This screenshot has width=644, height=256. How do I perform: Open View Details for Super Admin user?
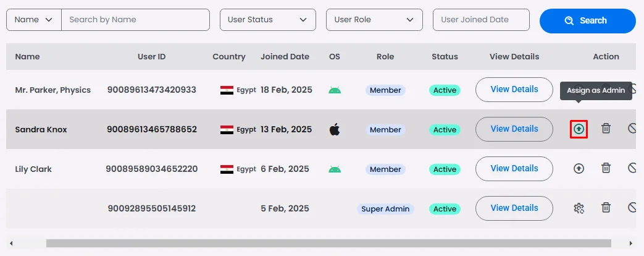tap(514, 208)
